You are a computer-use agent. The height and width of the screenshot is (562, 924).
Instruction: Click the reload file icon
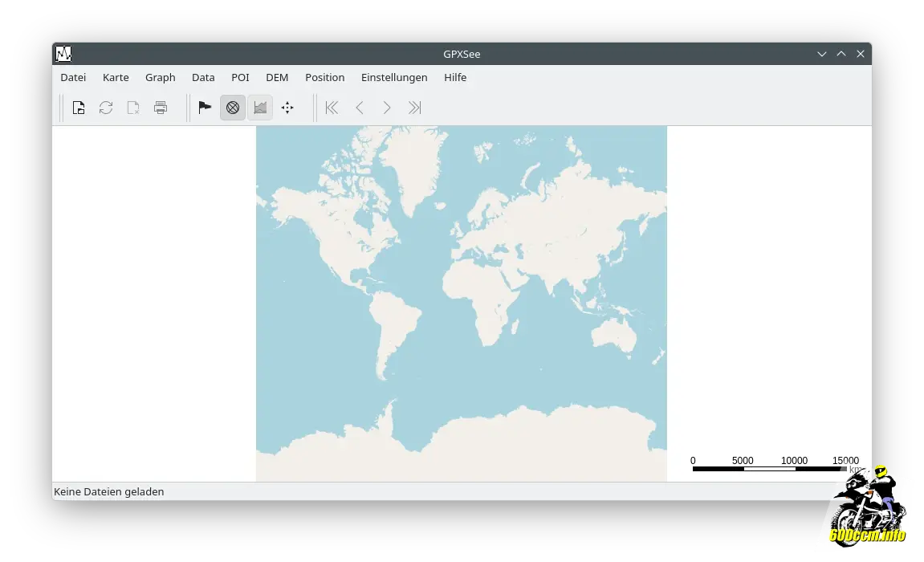(106, 108)
